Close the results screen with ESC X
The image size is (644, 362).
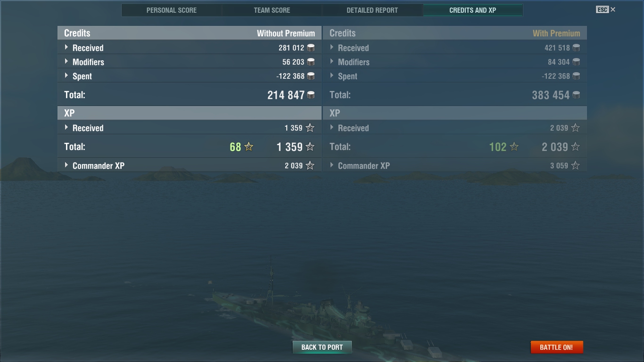[606, 9]
